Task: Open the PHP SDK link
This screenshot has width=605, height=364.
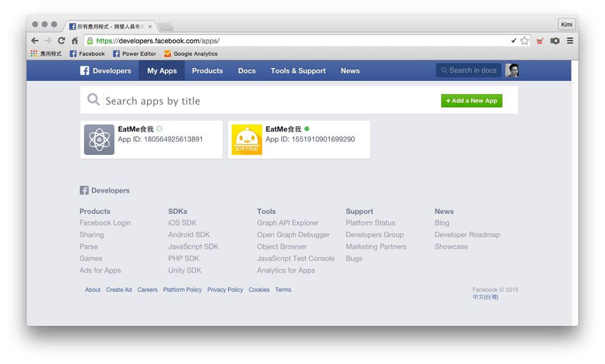Action: (x=183, y=259)
